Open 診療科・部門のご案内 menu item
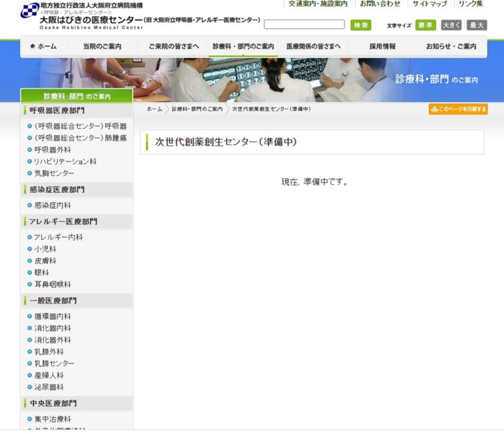 point(243,46)
